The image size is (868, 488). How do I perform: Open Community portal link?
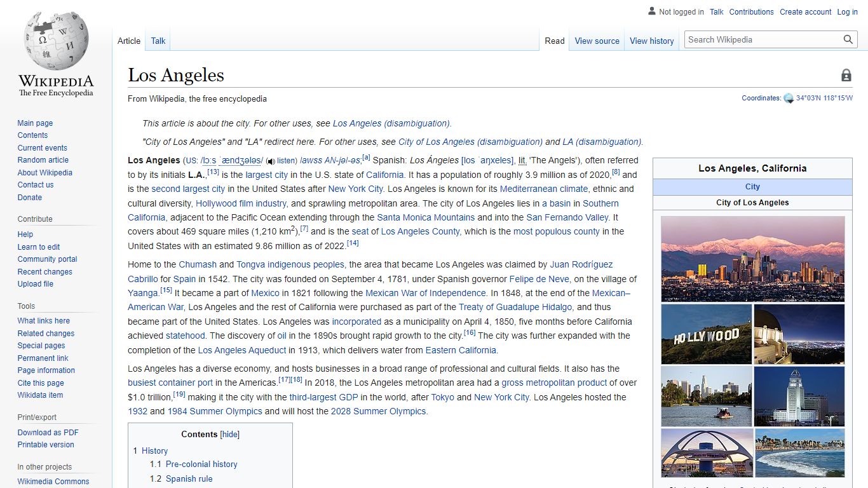[47, 259]
